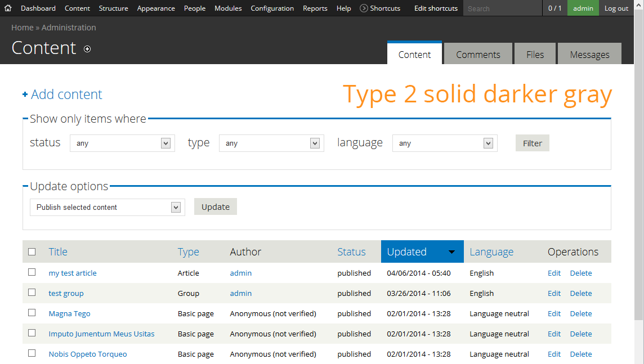Click the Update button
Image resolution: width=644 pixels, height=364 pixels.
tap(216, 206)
